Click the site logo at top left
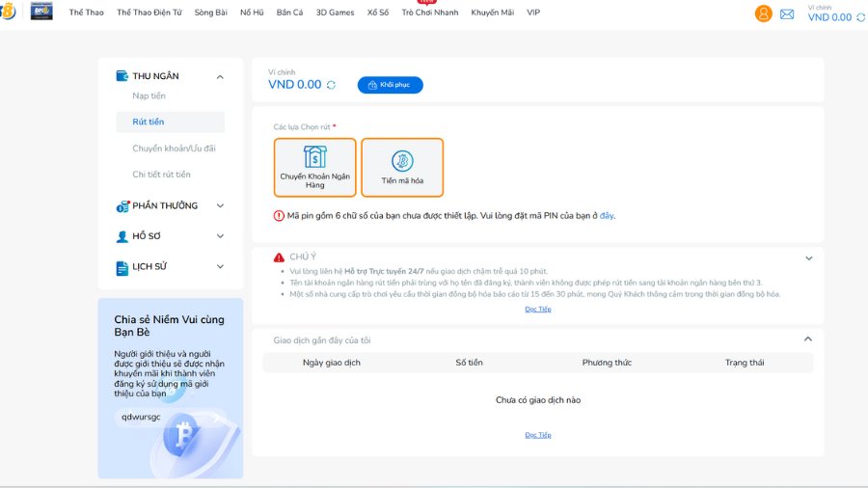 tap(8, 11)
